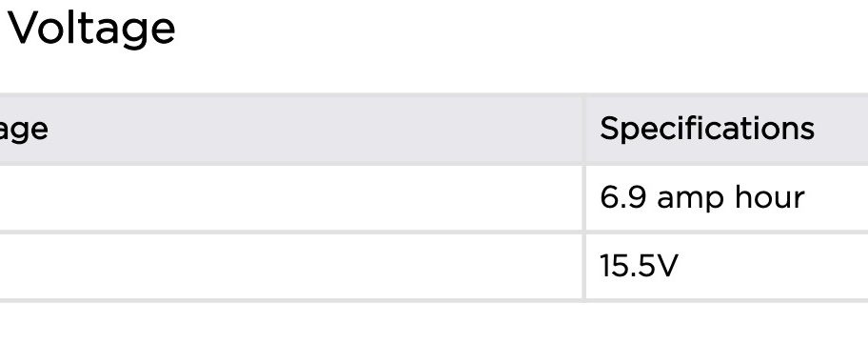Click the bottom border of the table

click(434, 301)
